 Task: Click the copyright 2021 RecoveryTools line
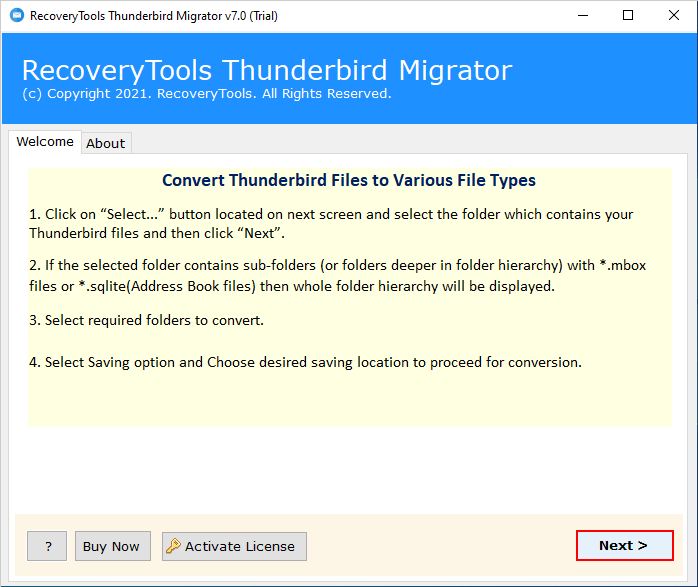pos(207,94)
